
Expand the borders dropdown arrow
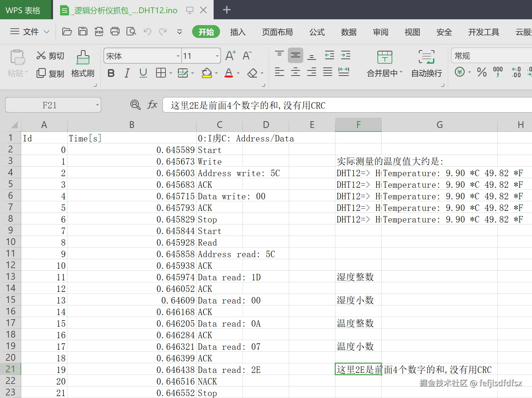[x=171, y=73]
